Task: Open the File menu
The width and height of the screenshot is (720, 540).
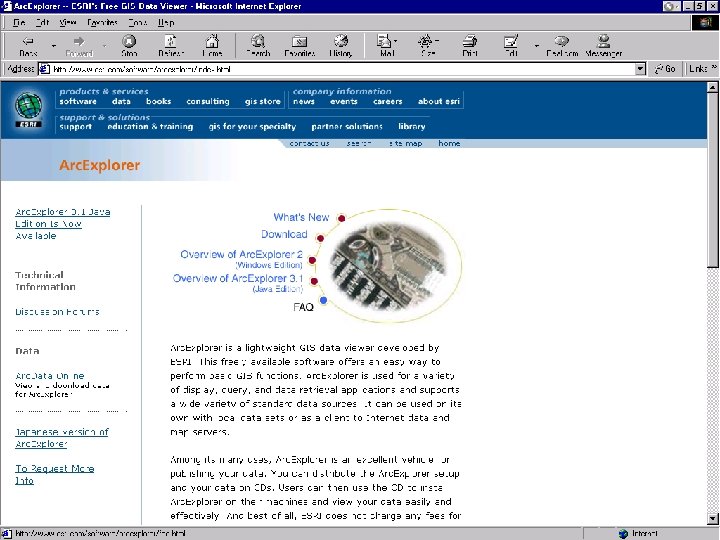Action: pos(19,22)
